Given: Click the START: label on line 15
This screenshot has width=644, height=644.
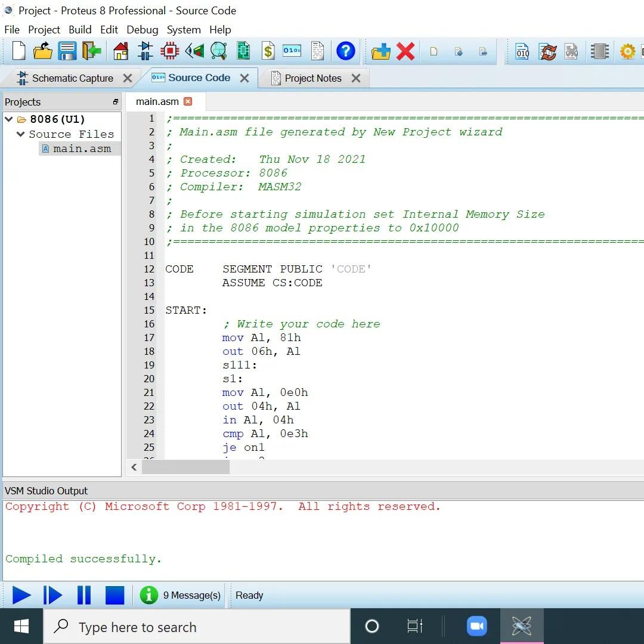Looking at the screenshot, I should coord(186,310).
